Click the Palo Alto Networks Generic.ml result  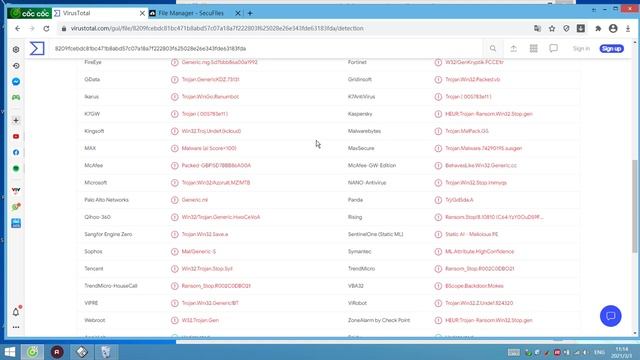tap(194, 200)
